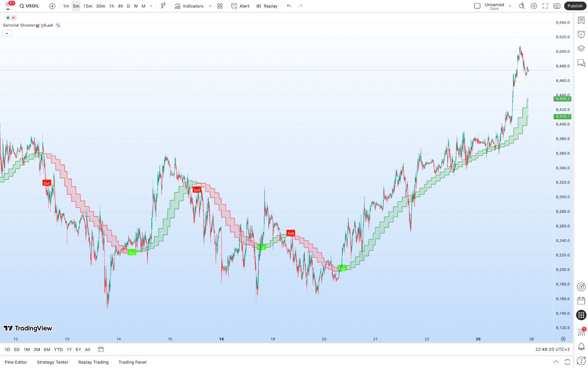This screenshot has height=368, width=588.
Task: Set date range to 1M
Action: pyautogui.click(x=27, y=350)
